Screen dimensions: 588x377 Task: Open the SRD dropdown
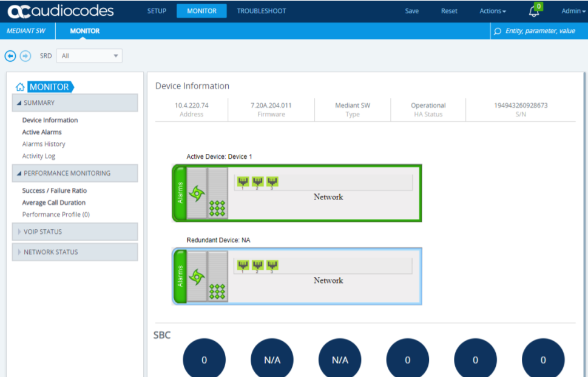(x=89, y=56)
